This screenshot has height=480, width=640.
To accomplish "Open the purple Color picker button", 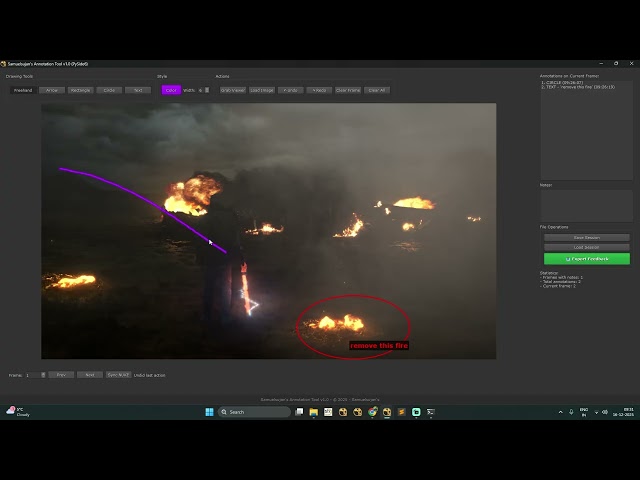I will click(x=171, y=90).
